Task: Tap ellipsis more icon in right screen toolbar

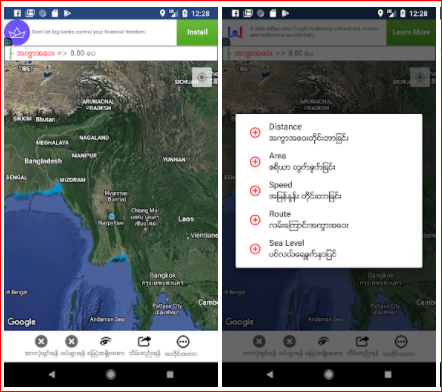Action: [401, 342]
